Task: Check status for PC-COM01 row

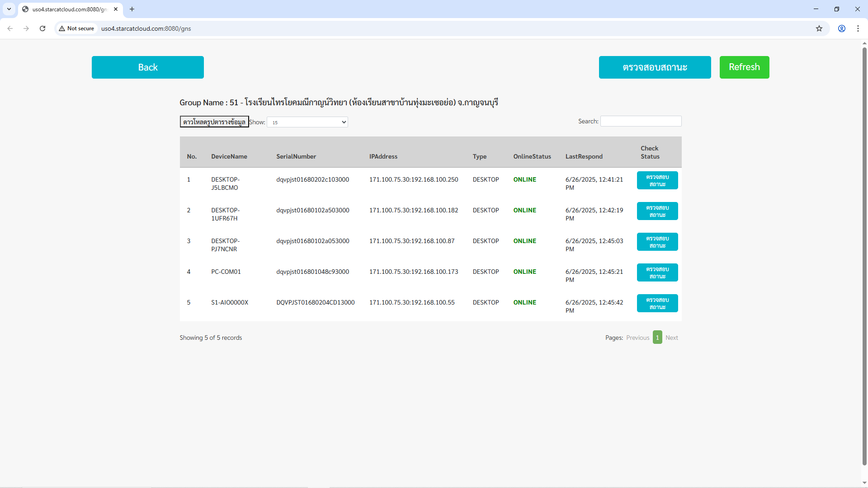Action: [657, 272]
